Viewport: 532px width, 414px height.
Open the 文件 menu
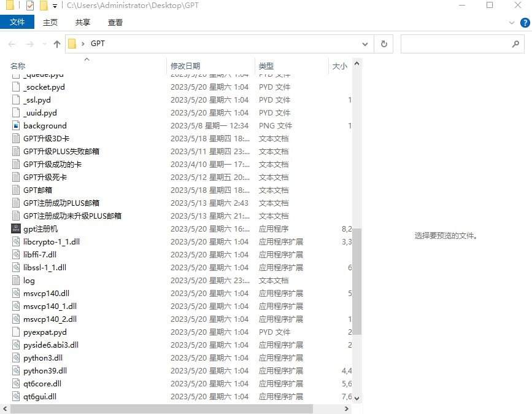pyautogui.click(x=17, y=21)
